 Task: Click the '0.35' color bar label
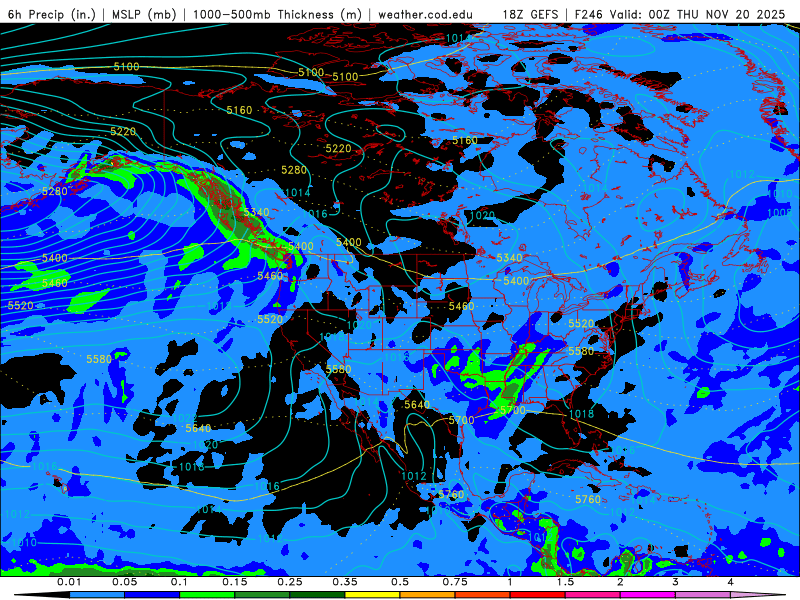[x=345, y=582]
